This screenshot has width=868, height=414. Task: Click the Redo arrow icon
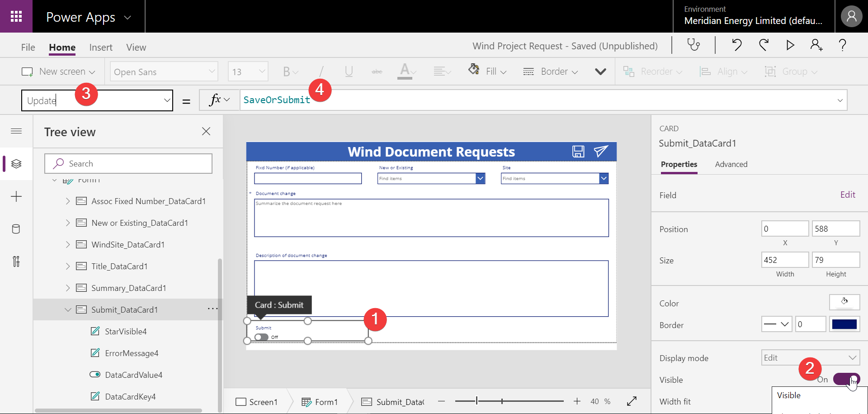click(x=764, y=45)
